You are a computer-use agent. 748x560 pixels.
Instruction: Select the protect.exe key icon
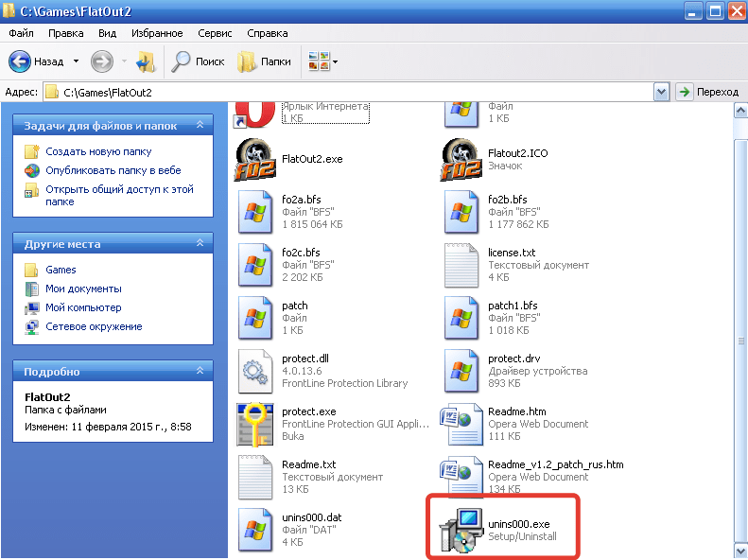(255, 424)
